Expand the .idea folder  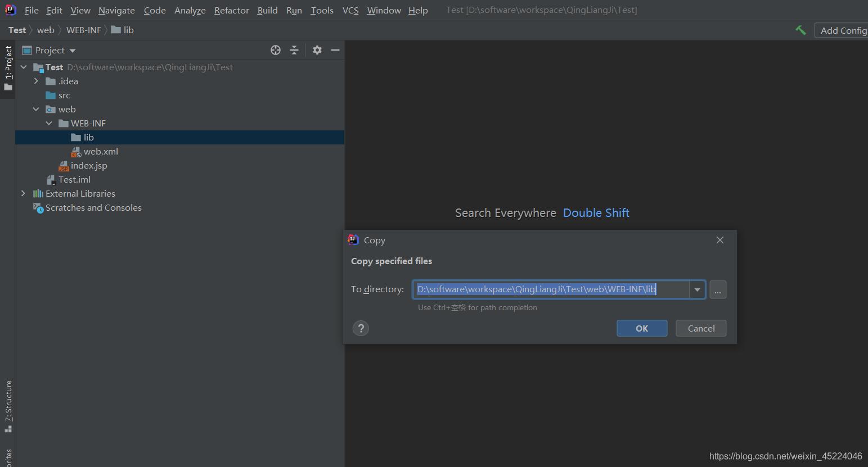36,81
